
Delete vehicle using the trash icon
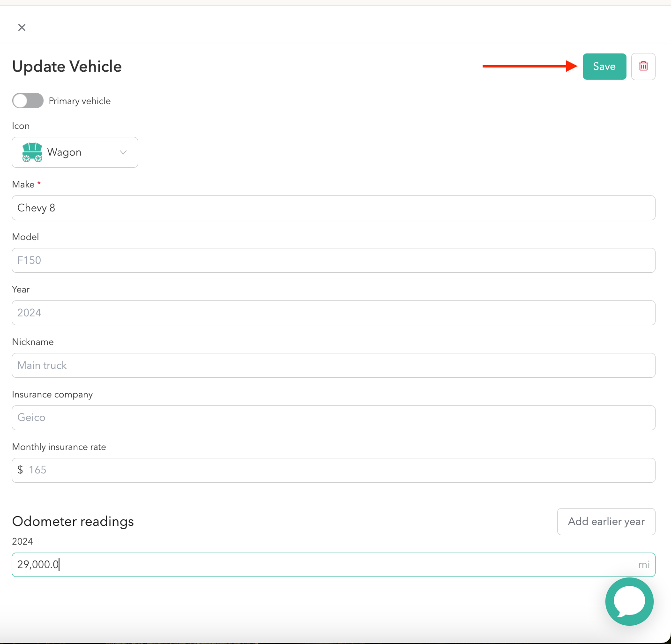point(643,67)
